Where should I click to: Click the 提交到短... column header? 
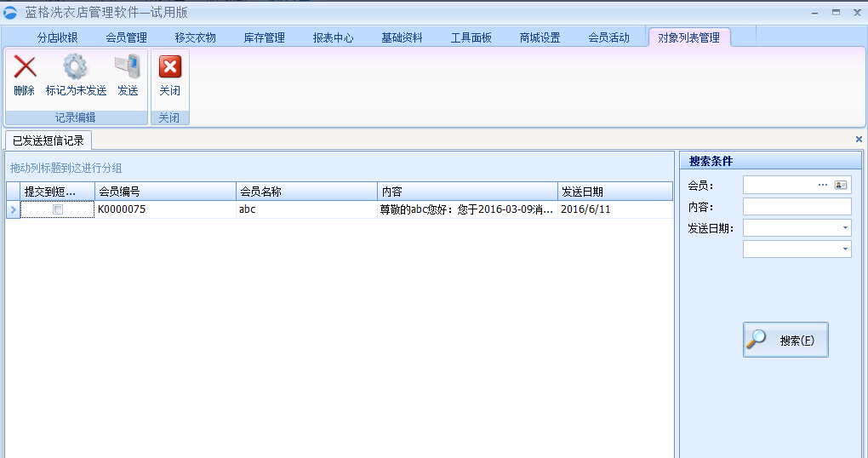pyautogui.click(x=58, y=192)
